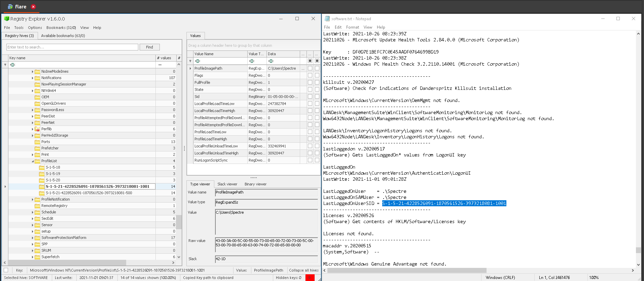
Task: Click the Key name column header
Action: pos(82,58)
